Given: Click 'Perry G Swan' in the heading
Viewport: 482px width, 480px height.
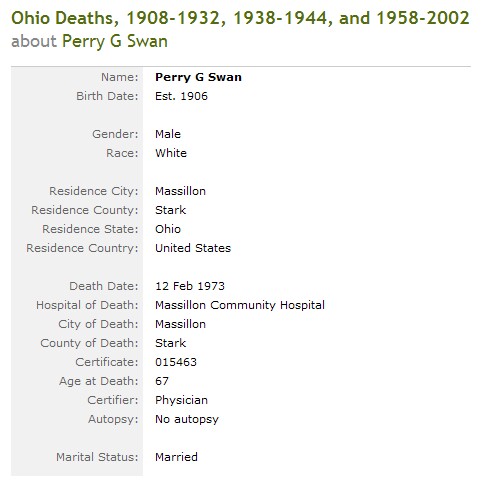Looking at the screenshot, I should coord(115,42).
